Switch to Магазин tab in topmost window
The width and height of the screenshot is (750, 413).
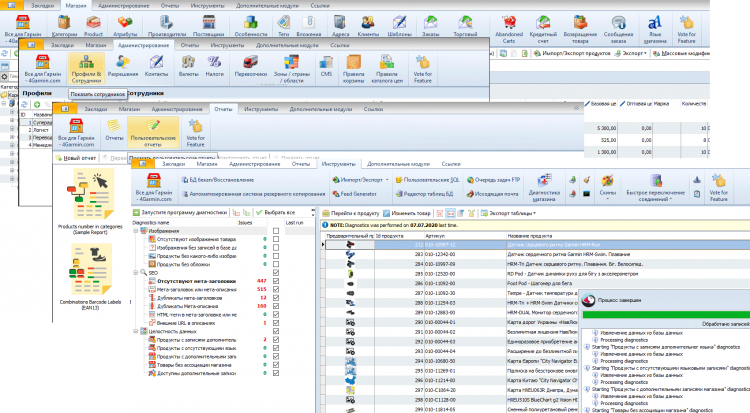76,6
